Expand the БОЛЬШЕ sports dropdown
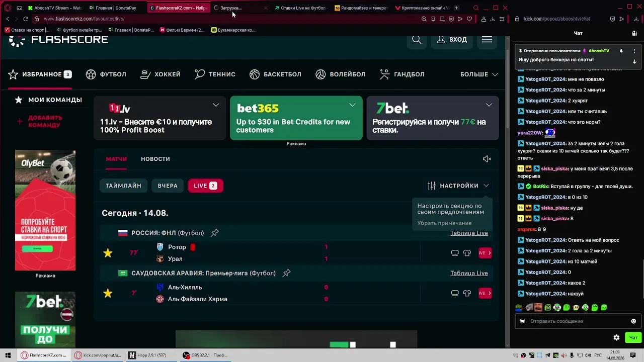 coord(479,74)
